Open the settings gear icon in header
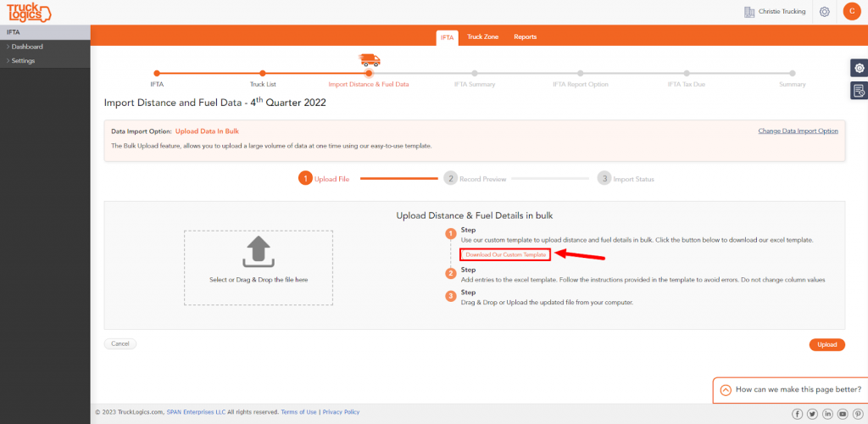Viewport: 868px width, 424px height. pyautogui.click(x=824, y=12)
